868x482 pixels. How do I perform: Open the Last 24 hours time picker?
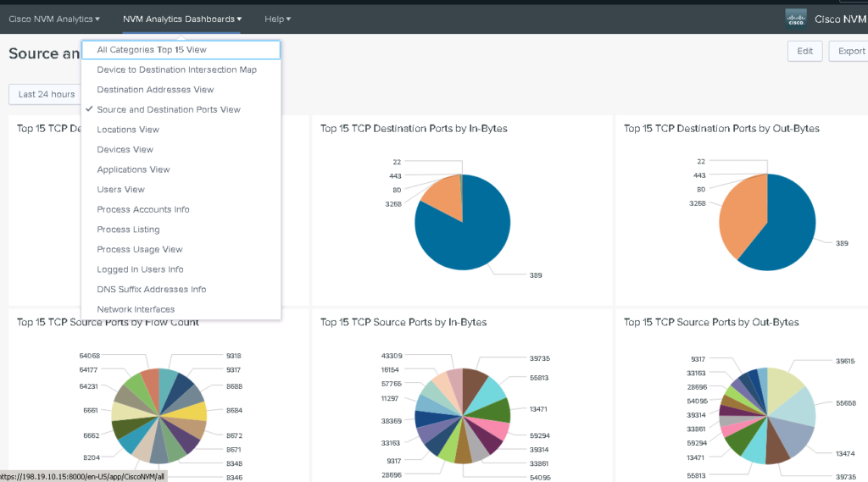[x=47, y=94]
